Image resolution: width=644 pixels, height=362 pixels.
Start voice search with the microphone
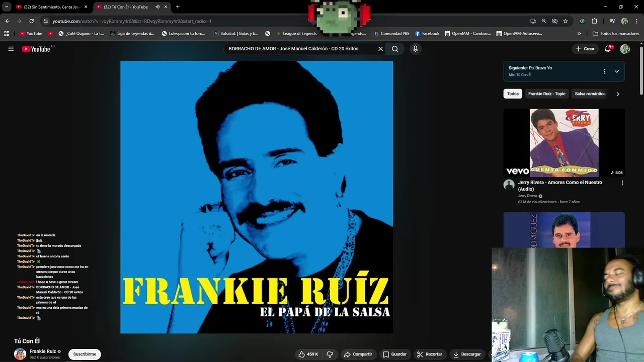(415, 49)
